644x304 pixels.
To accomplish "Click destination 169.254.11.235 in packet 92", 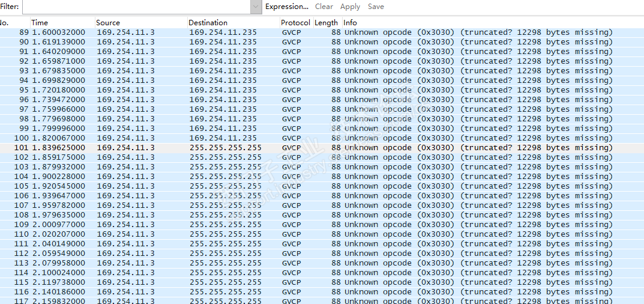I will click(x=223, y=61).
